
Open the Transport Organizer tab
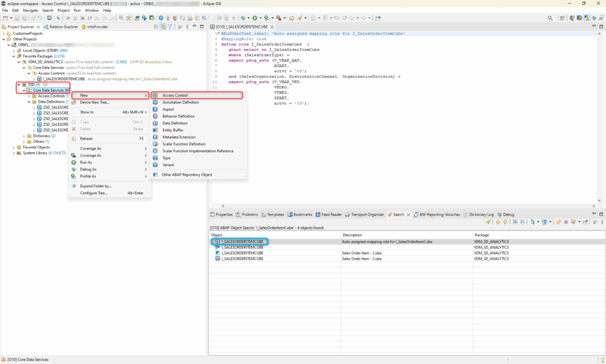click(366, 214)
